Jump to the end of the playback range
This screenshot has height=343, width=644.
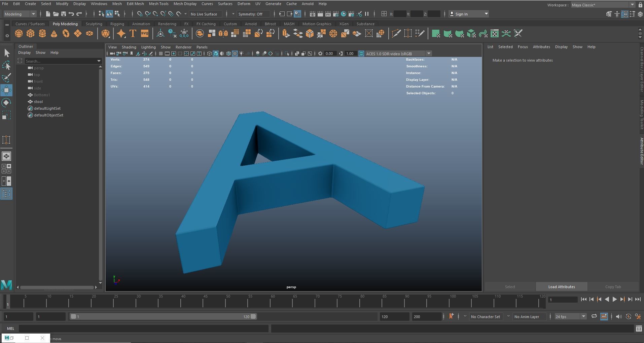pyautogui.click(x=638, y=299)
